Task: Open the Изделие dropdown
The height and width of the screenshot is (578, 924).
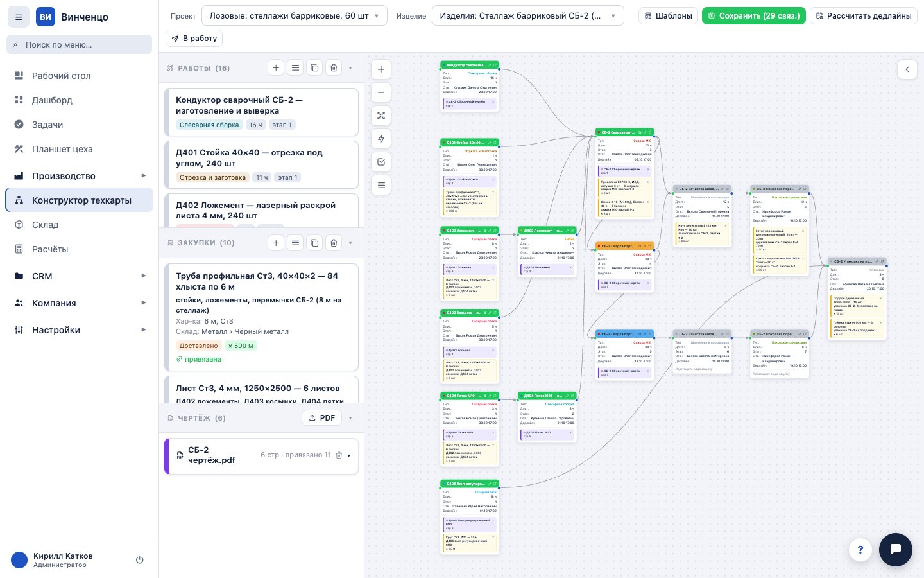Action: (528, 15)
